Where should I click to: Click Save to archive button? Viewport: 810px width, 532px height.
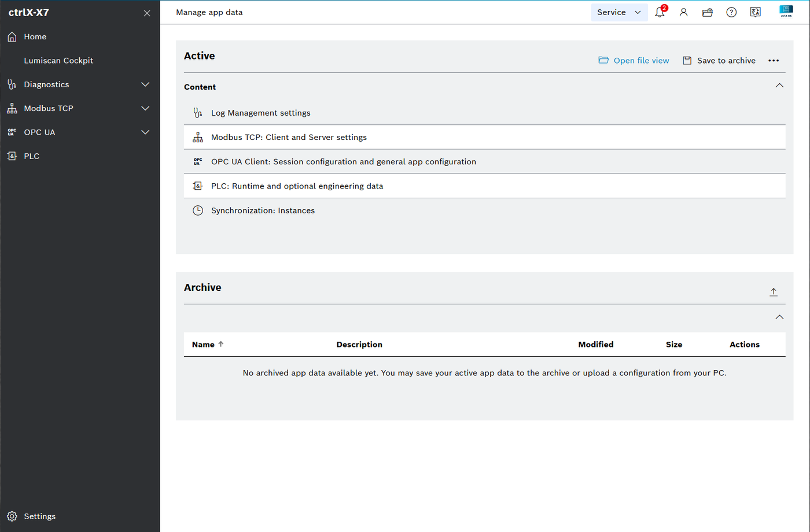point(719,61)
